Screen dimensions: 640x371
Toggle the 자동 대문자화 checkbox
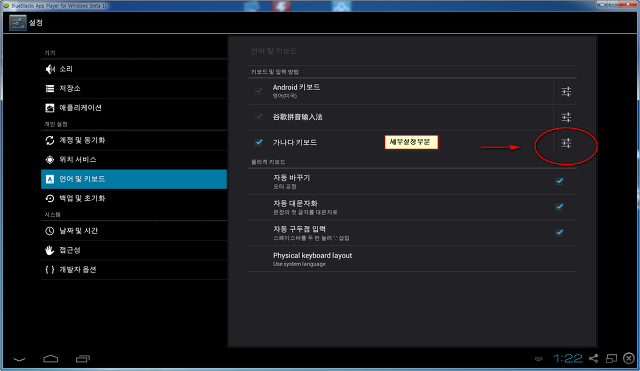click(x=559, y=207)
